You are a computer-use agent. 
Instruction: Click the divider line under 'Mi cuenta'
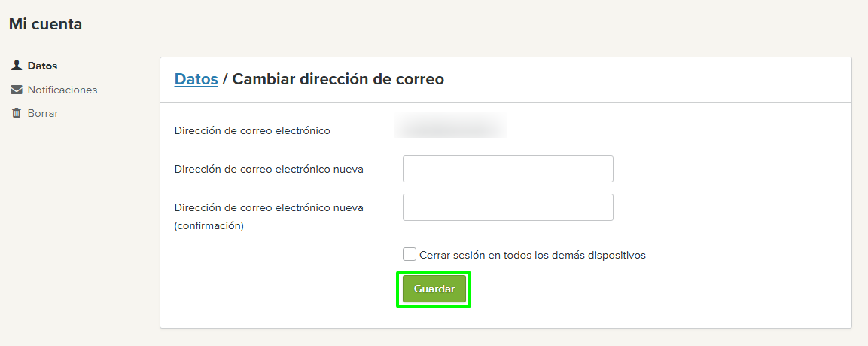click(430, 41)
